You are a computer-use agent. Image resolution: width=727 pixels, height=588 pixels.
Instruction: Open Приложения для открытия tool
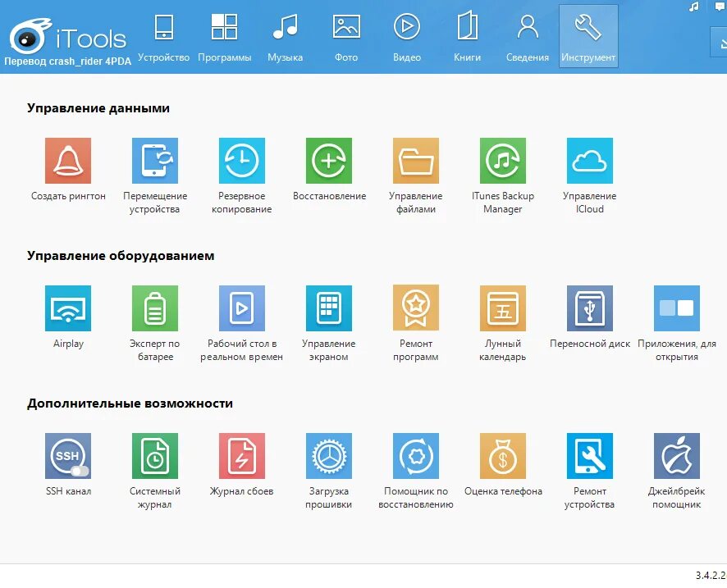click(x=676, y=308)
